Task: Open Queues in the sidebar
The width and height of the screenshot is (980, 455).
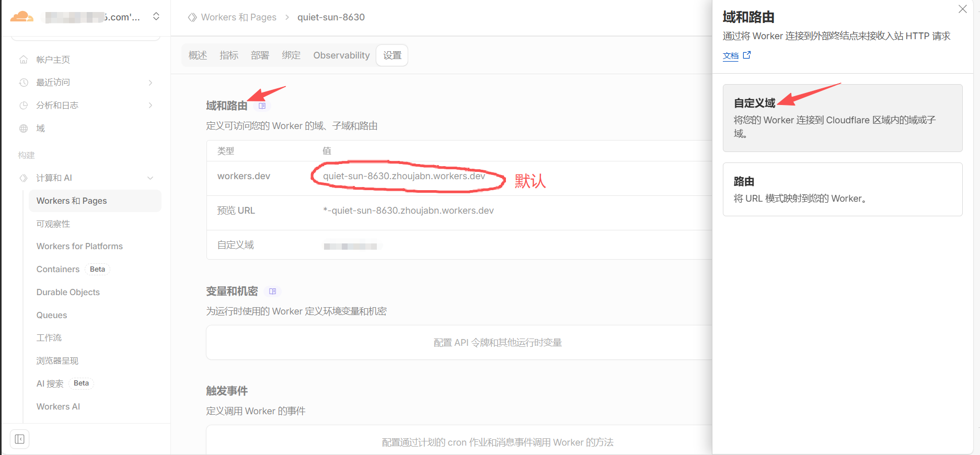Action: click(52, 315)
